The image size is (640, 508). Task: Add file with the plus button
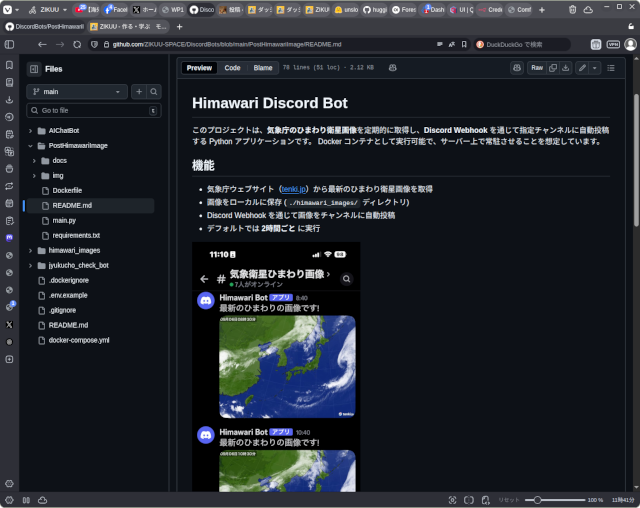click(x=139, y=92)
